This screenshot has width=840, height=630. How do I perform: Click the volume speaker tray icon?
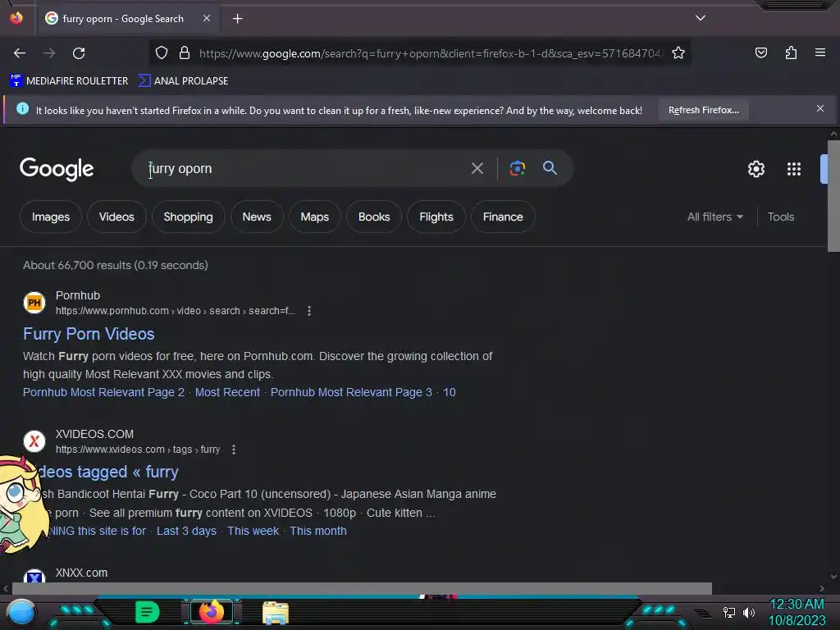click(x=748, y=612)
